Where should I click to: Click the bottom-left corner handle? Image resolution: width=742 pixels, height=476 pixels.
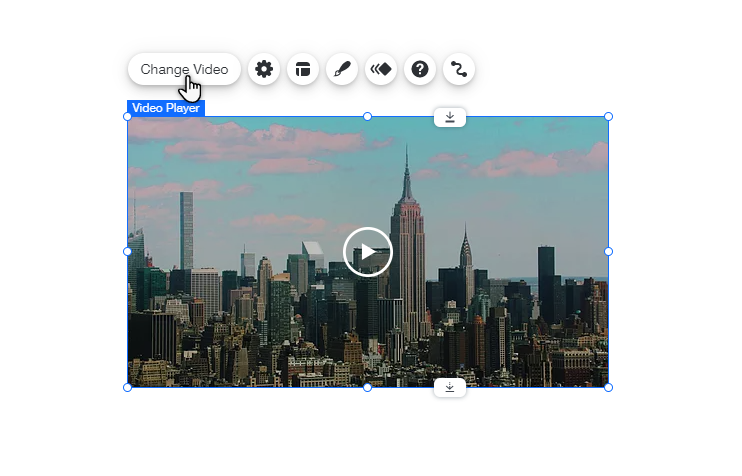click(x=127, y=388)
